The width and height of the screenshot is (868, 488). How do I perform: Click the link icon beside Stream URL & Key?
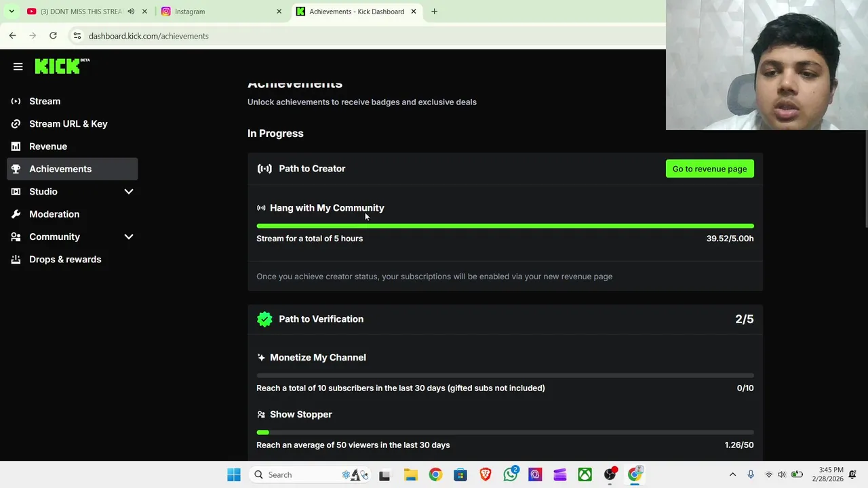[16, 123]
